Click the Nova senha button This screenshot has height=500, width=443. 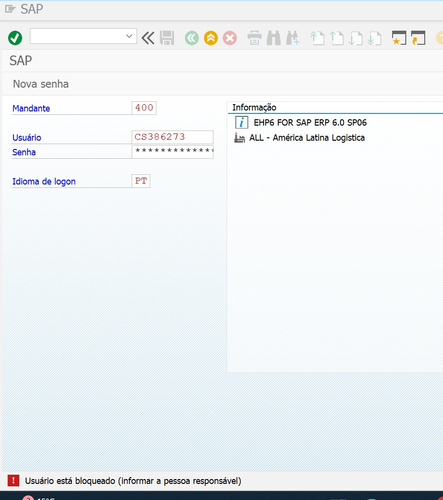(x=41, y=84)
